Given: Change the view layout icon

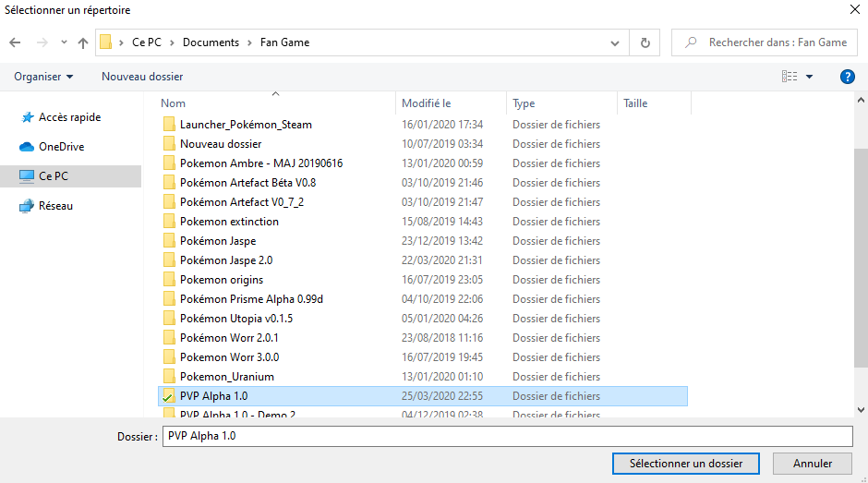Looking at the screenshot, I should pyautogui.click(x=790, y=77).
